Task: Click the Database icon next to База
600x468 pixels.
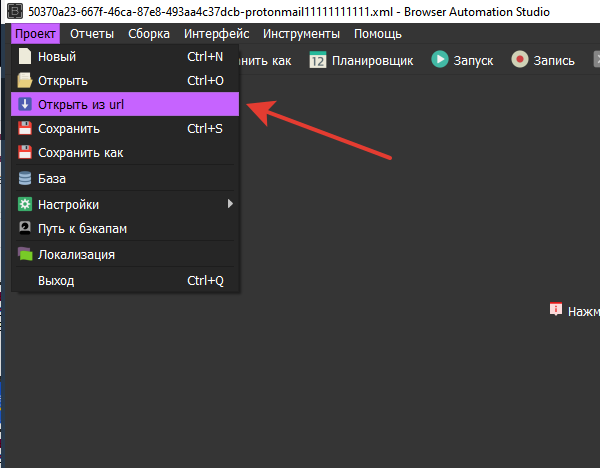Action: click(x=25, y=179)
